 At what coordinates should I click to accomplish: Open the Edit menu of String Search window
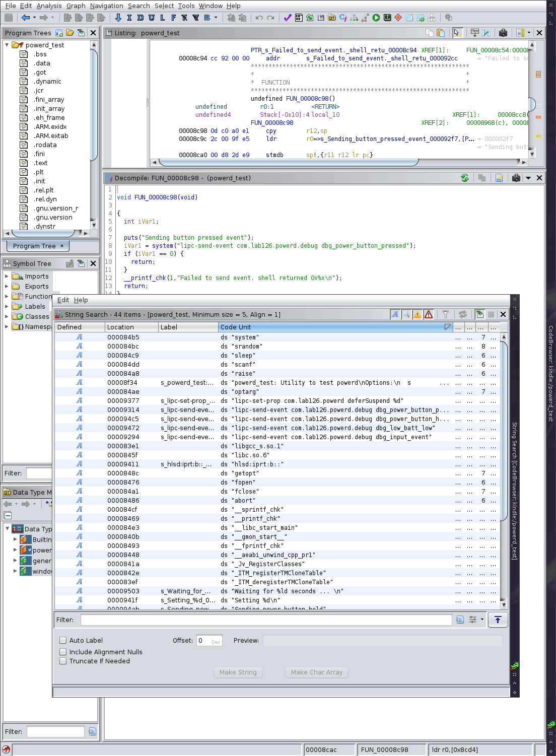63,300
